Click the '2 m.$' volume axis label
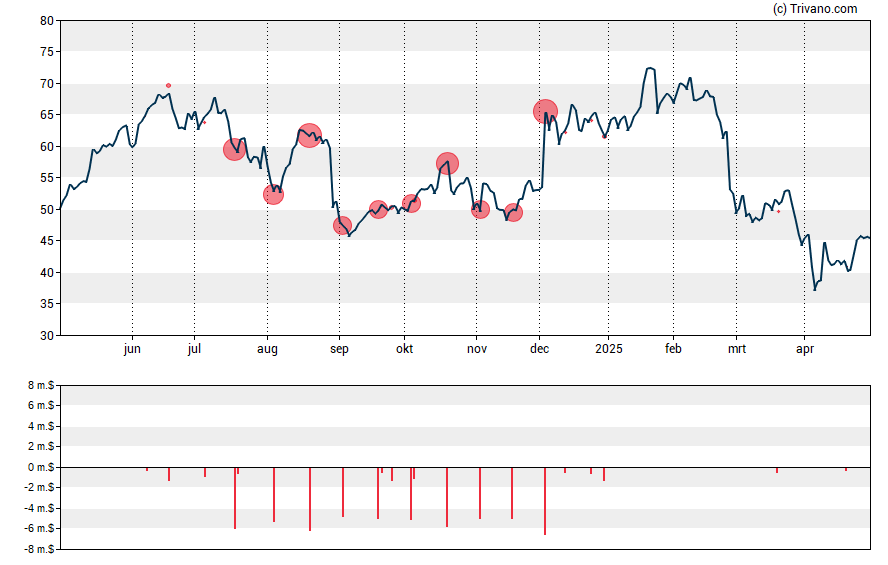This screenshot has width=888, height=565. 41,447
